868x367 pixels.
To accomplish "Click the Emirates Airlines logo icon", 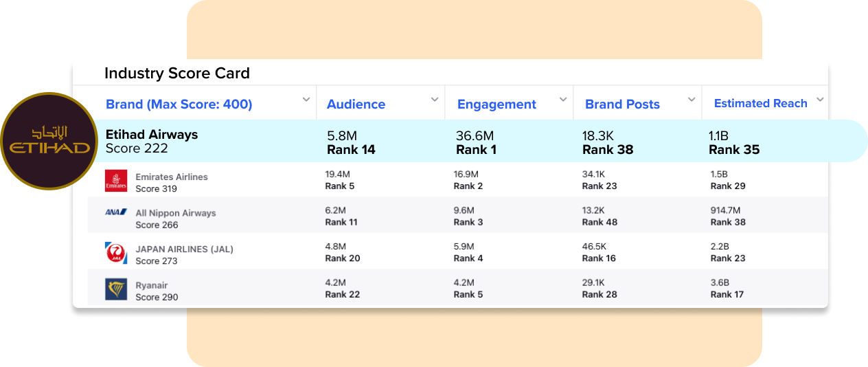I will 116,181.
